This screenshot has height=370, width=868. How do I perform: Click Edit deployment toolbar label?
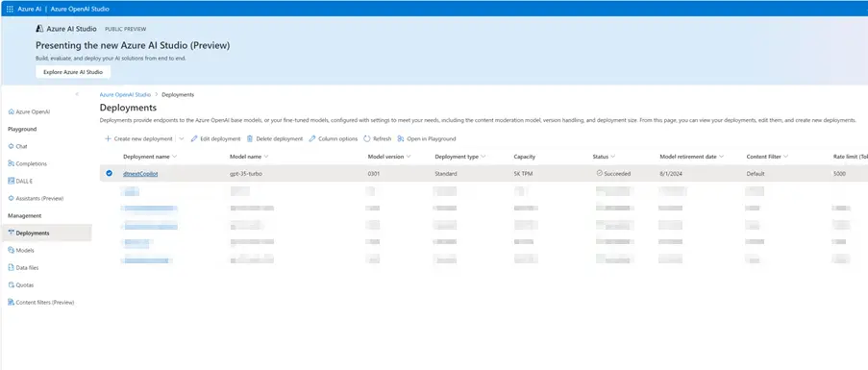coord(220,138)
